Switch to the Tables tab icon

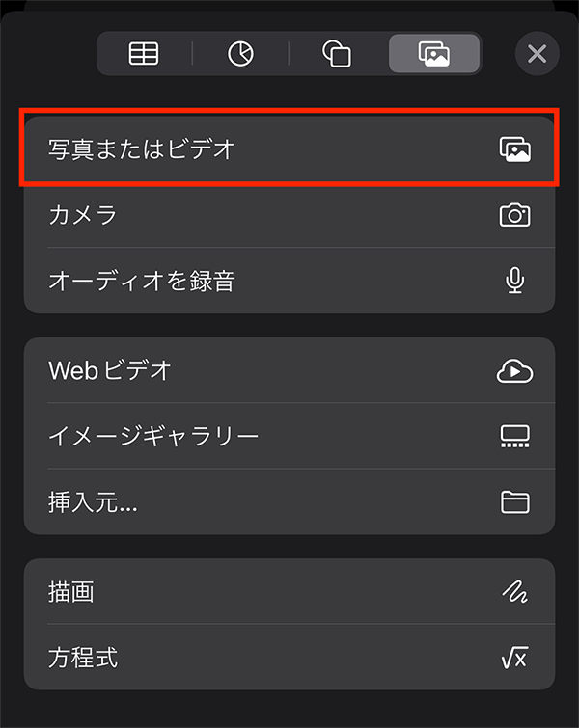point(144,53)
